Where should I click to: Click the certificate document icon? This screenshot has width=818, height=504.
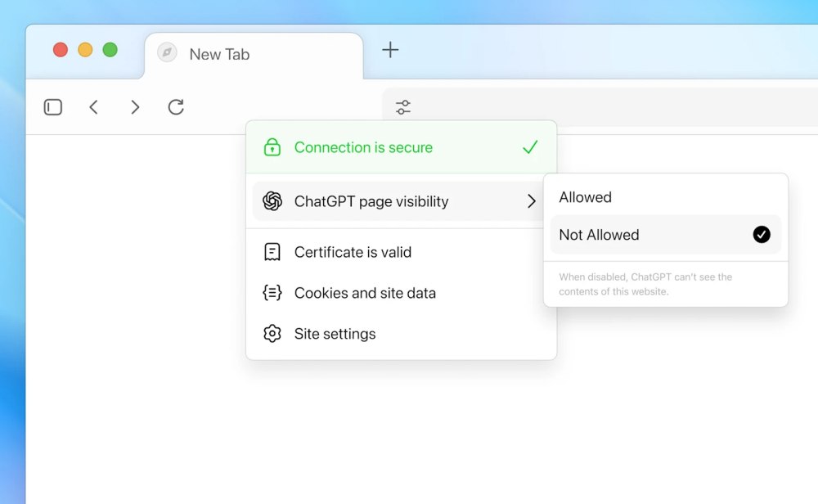click(x=272, y=252)
